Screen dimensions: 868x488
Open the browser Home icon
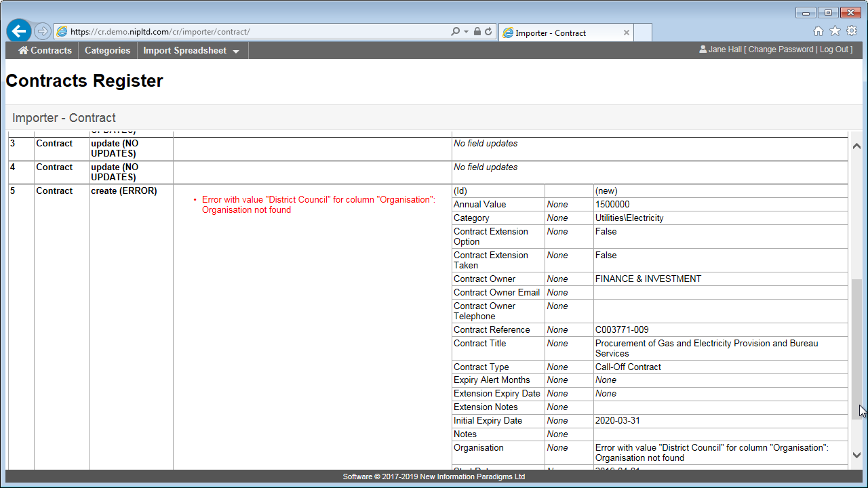click(818, 31)
